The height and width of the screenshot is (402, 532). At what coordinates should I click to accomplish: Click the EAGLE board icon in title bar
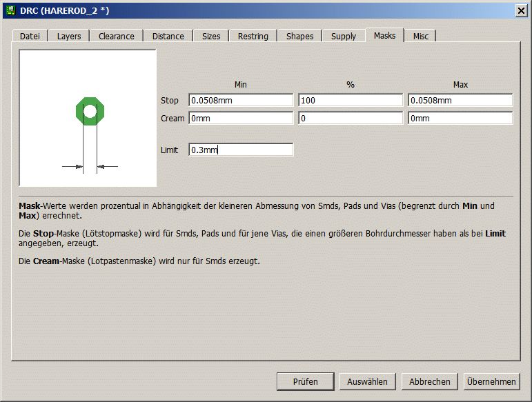pos(10,10)
